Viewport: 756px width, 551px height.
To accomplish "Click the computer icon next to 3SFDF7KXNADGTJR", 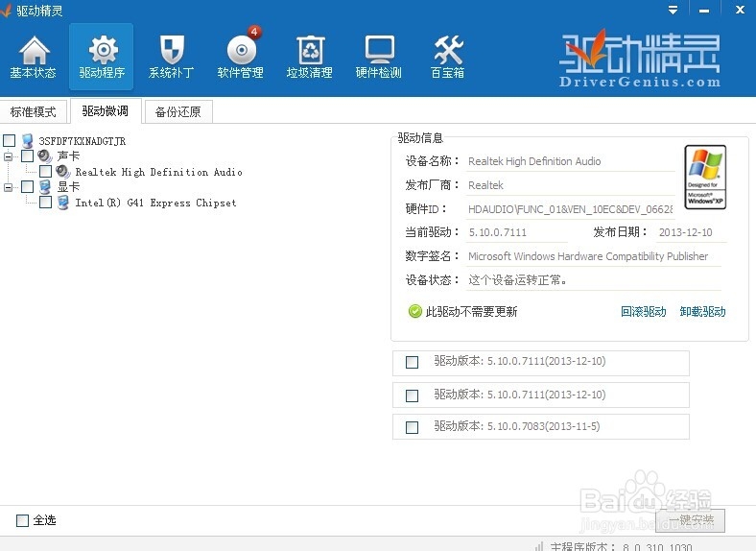I will click(x=28, y=141).
